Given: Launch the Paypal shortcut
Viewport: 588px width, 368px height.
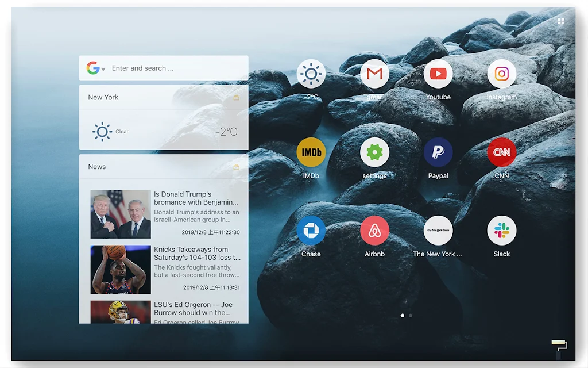Looking at the screenshot, I should click(x=438, y=152).
